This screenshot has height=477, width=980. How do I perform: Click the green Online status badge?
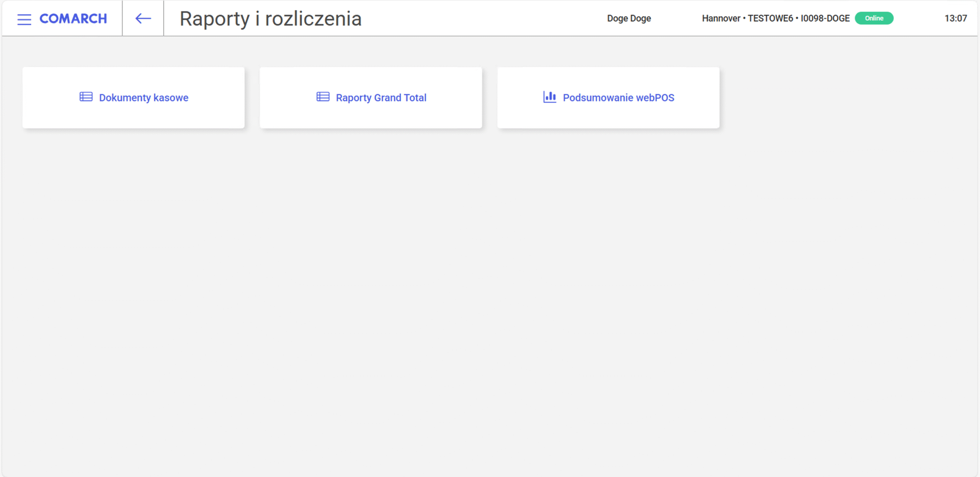874,18
